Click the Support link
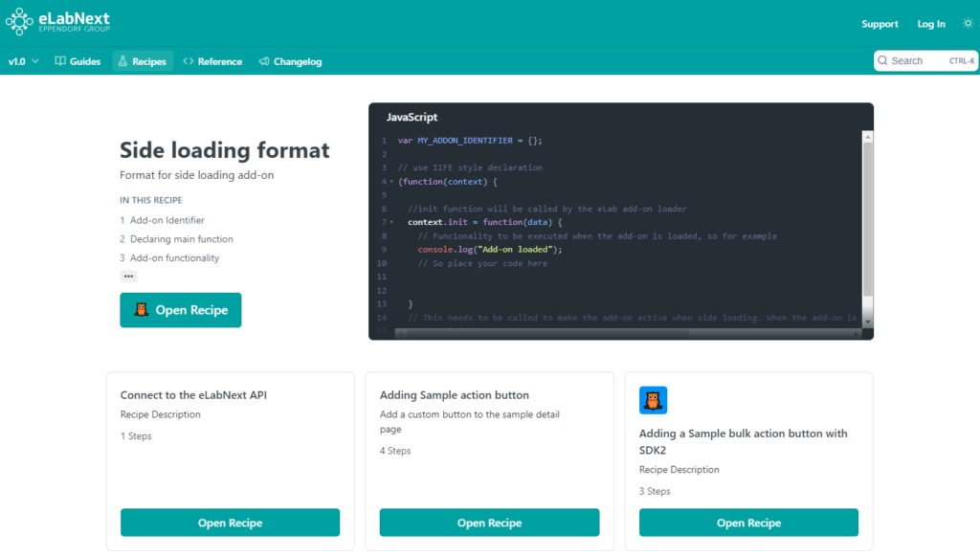This screenshot has width=980, height=556. (x=880, y=24)
